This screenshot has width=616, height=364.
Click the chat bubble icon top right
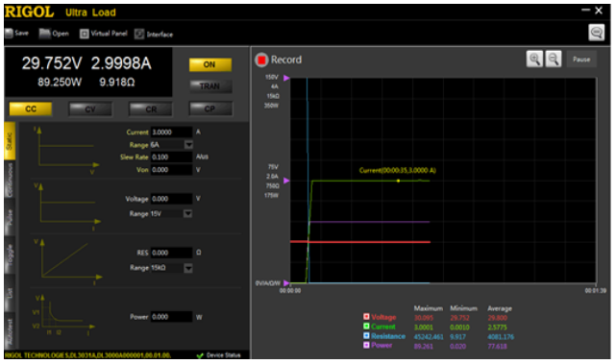click(596, 33)
